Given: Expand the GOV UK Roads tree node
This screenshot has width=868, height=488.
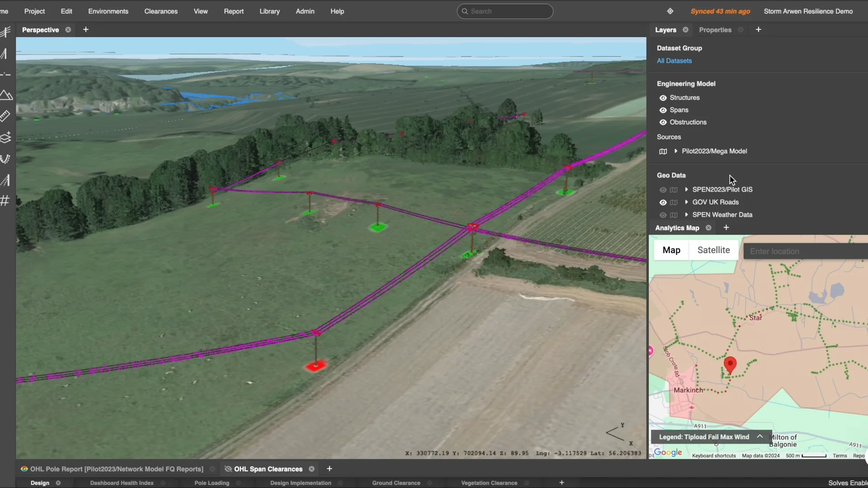Looking at the screenshot, I should coord(686,202).
